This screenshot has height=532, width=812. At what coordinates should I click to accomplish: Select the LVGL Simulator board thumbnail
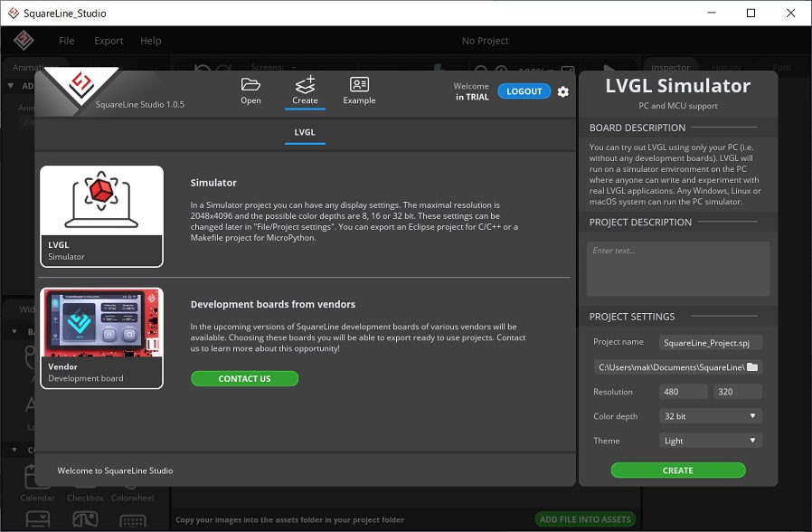pos(101,216)
